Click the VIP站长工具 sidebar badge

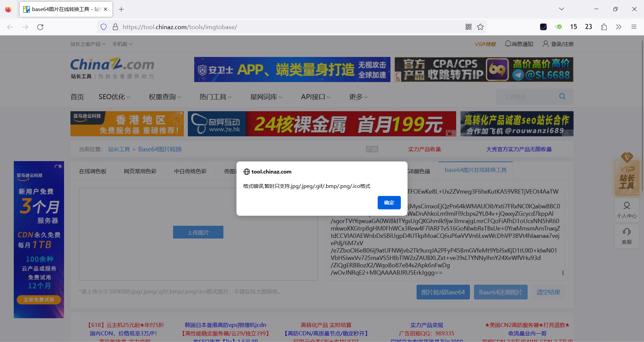(627, 176)
